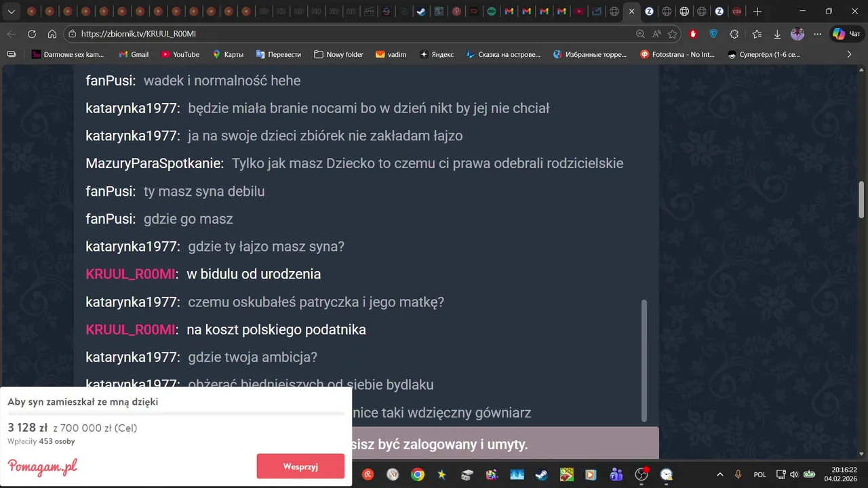Open the Суперёрл bookmark
Image resolution: width=868 pixels, height=488 pixels.
coord(764,54)
